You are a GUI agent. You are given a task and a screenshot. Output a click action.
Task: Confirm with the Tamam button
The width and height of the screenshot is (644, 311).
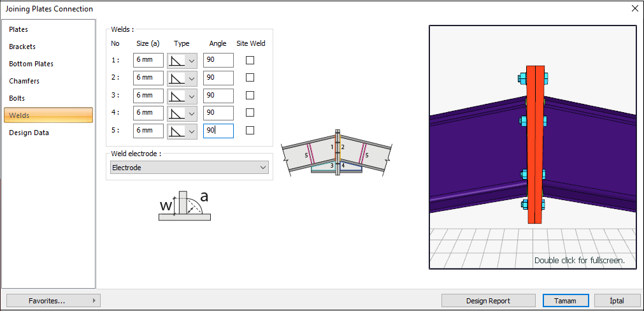point(566,301)
